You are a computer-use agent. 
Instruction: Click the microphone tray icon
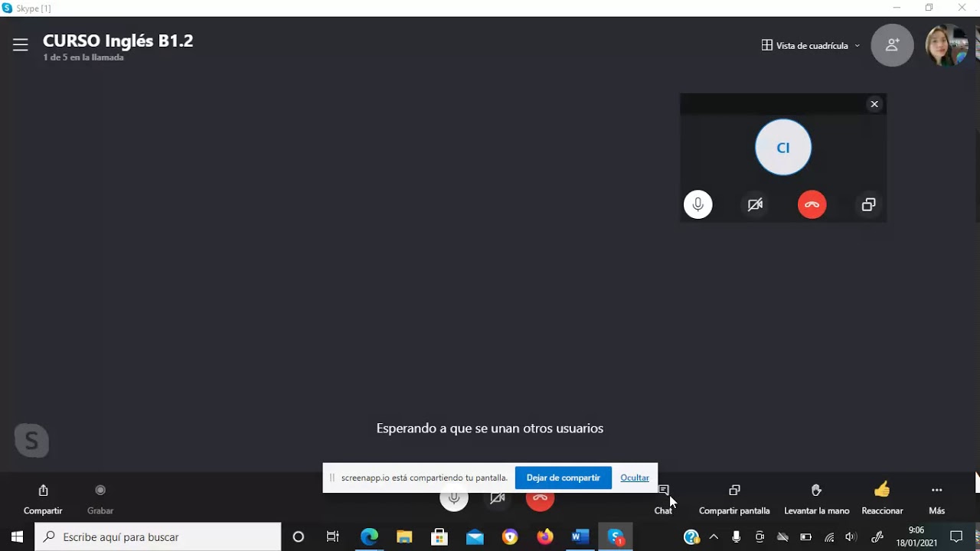point(737,537)
